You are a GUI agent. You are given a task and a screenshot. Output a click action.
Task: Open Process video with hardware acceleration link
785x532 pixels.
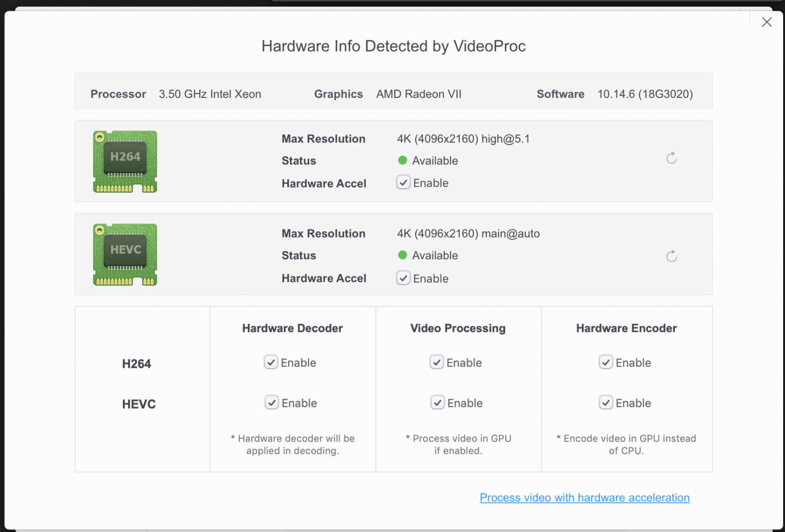point(584,497)
